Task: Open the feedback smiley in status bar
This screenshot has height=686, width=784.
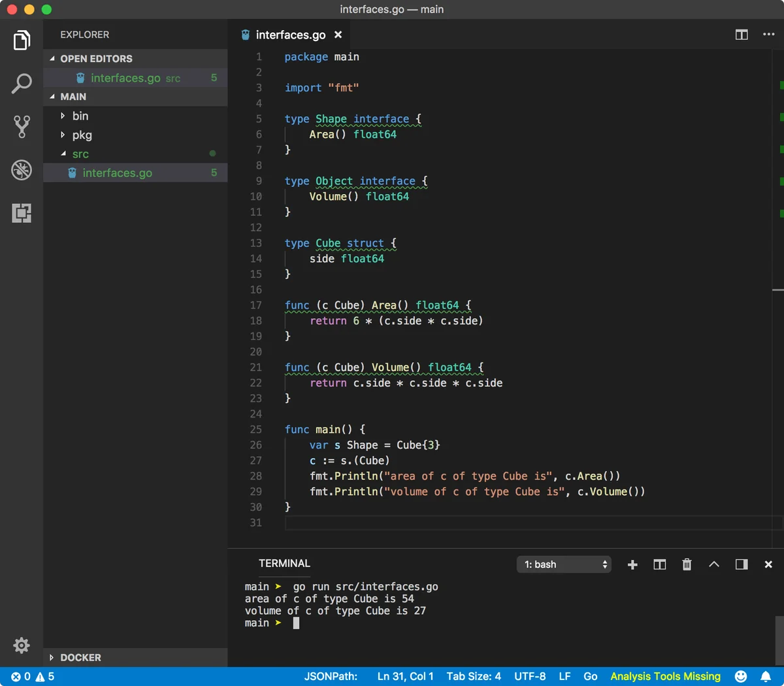Action: pos(741,676)
